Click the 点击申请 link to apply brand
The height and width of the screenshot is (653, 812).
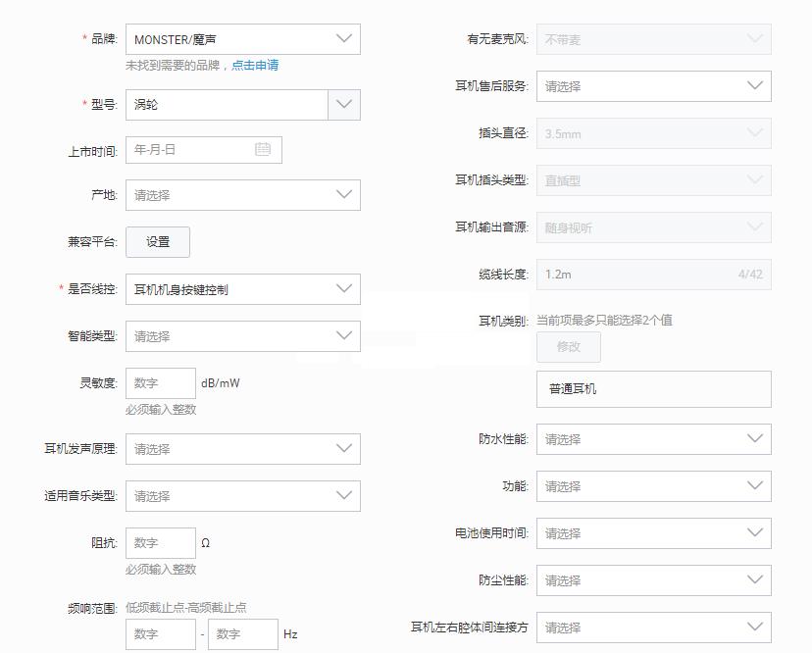254,65
